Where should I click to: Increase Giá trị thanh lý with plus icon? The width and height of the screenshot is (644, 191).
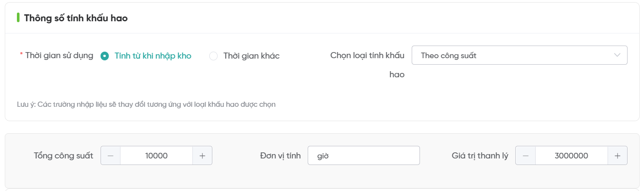pos(618,156)
